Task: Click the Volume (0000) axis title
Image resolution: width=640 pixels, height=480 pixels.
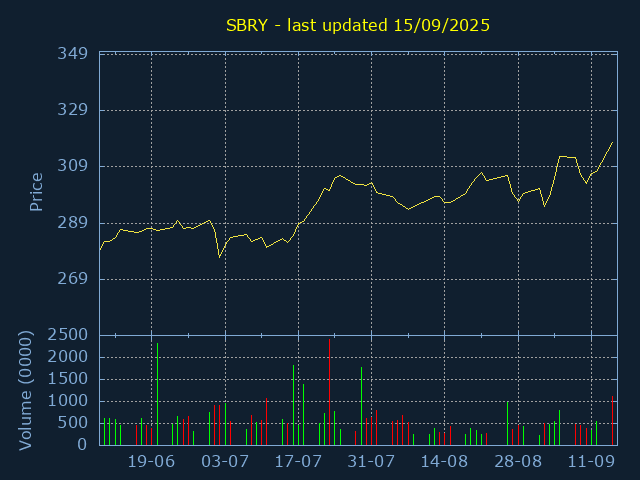Action: pyautogui.click(x=25, y=391)
